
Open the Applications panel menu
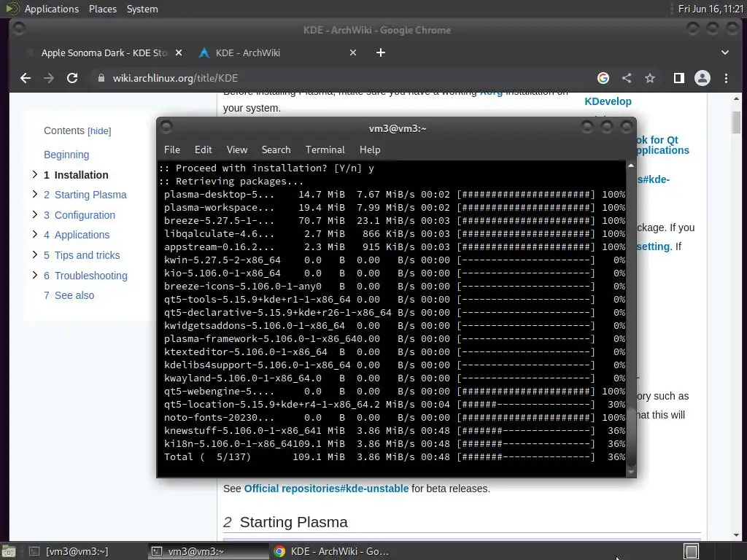[52, 9]
